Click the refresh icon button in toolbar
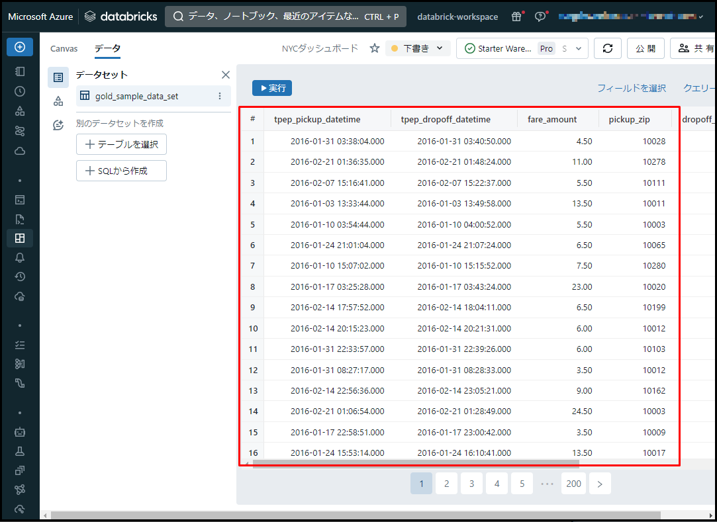Viewport: 717px width, 522px height. 607,48
